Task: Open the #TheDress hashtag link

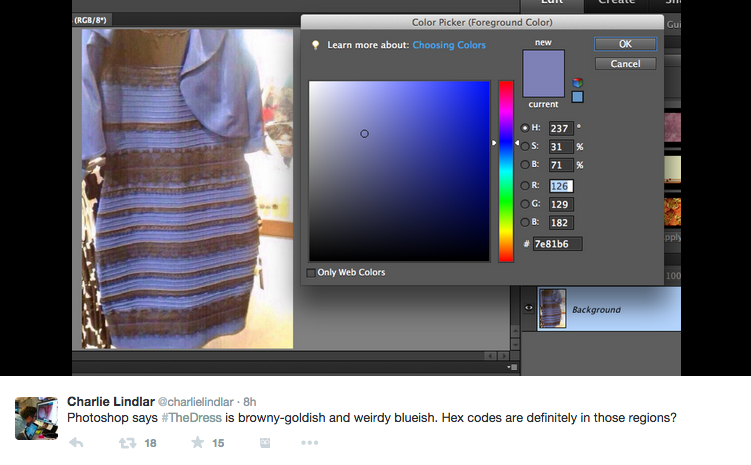Action: (192, 418)
